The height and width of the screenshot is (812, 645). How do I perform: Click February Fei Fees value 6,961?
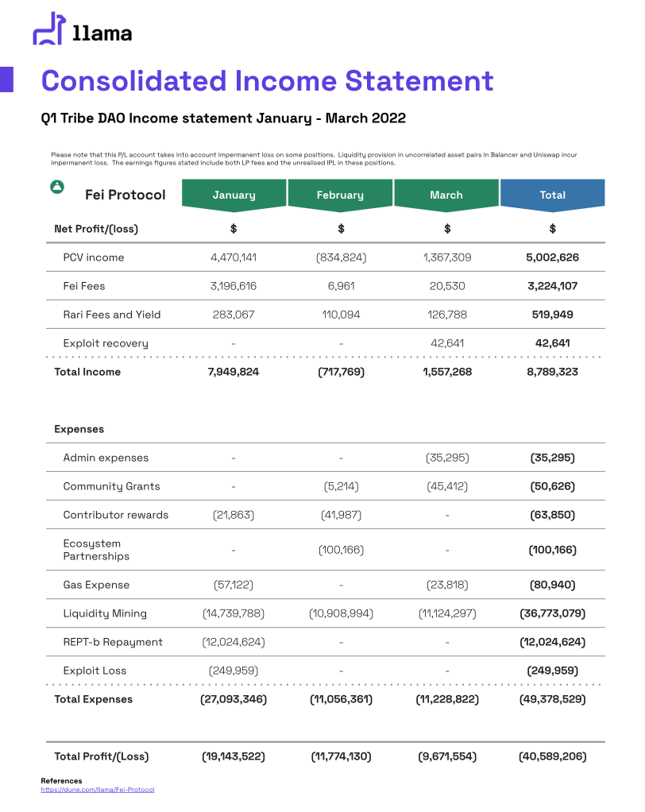tap(341, 286)
